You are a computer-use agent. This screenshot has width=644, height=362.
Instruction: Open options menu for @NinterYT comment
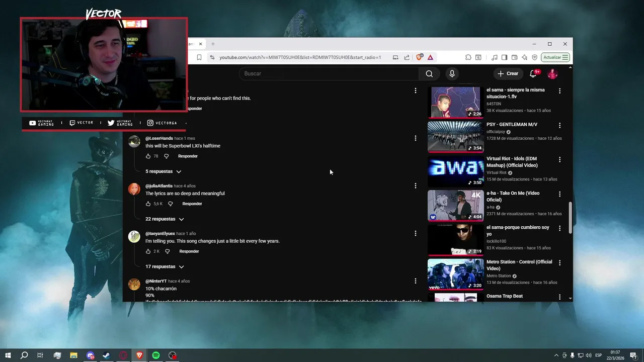(x=415, y=281)
